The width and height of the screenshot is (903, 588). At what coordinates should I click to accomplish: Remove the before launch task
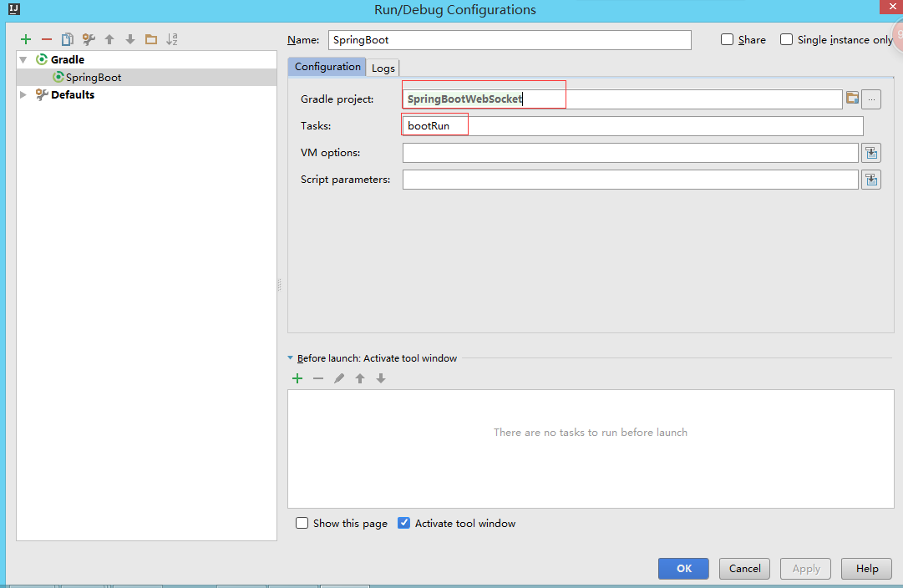coord(318,378)
